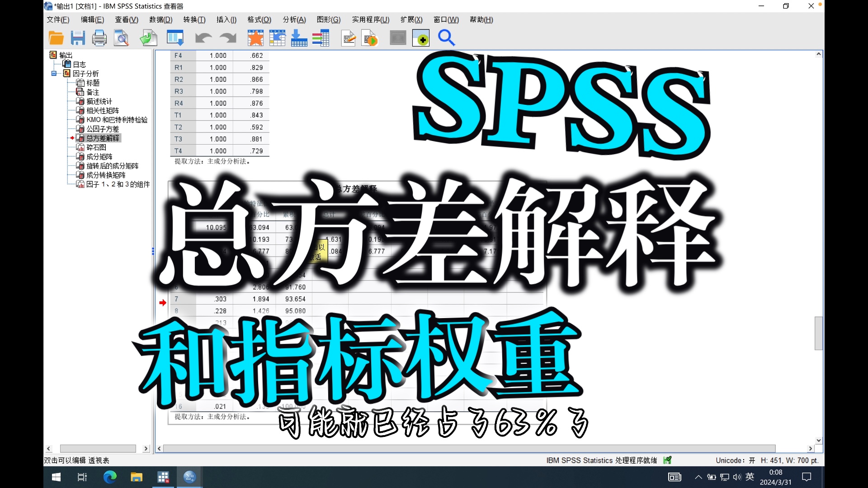Select the 输出 root in outline
868x488 pixels.
click(66, 55)
